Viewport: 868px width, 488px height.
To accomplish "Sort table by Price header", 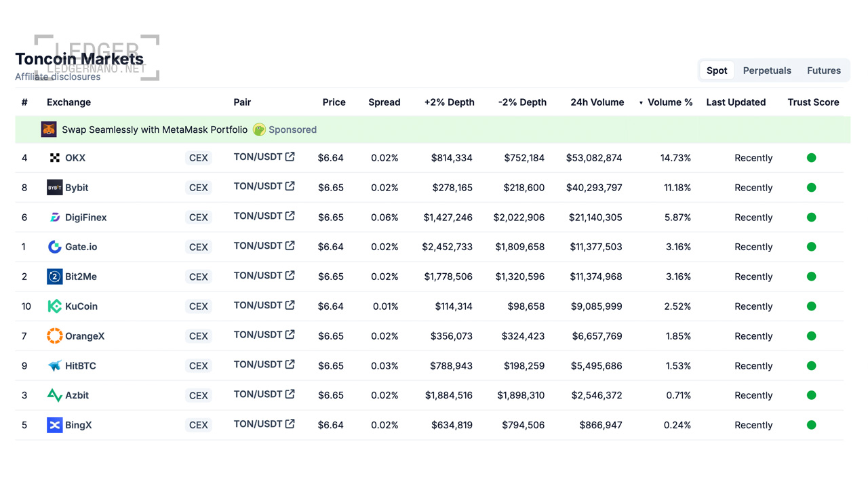I will tap(334, 102).
